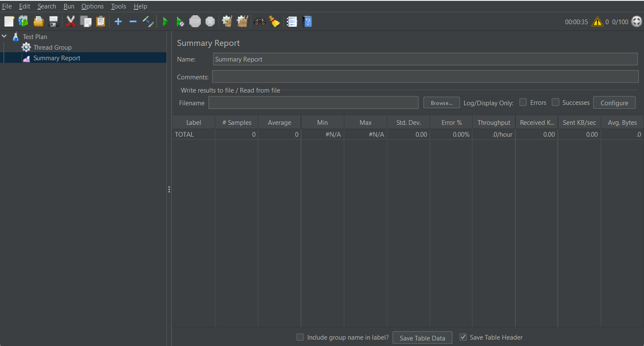Click the remote engines status icon
Screen dimensions: 644x346
637,21
